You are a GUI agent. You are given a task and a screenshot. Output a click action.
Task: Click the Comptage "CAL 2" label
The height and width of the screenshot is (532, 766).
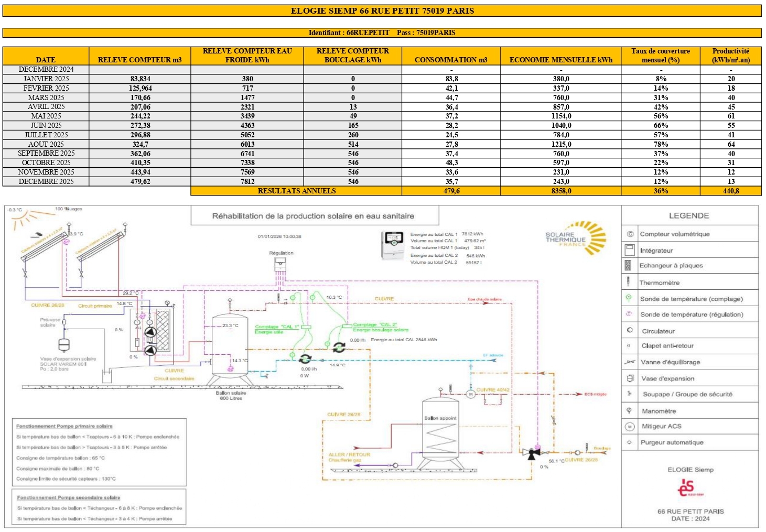point(375,324)
